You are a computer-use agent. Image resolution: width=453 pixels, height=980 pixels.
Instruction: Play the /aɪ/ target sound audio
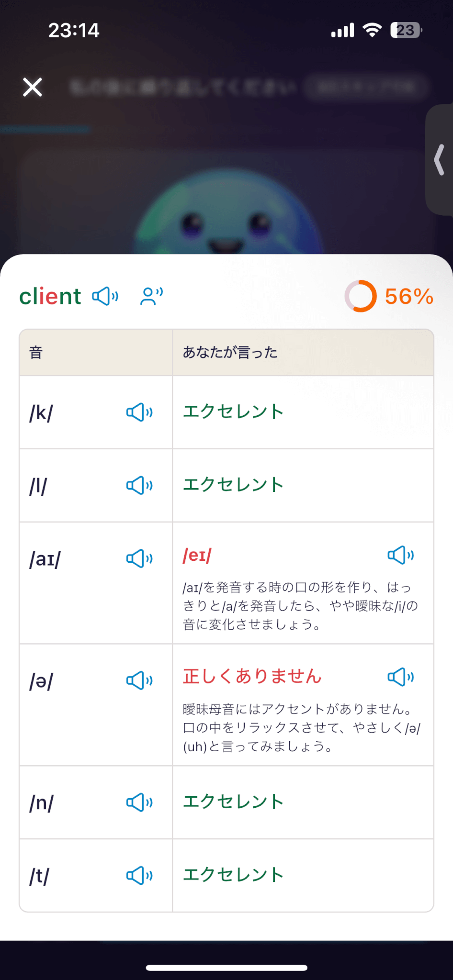139,558
